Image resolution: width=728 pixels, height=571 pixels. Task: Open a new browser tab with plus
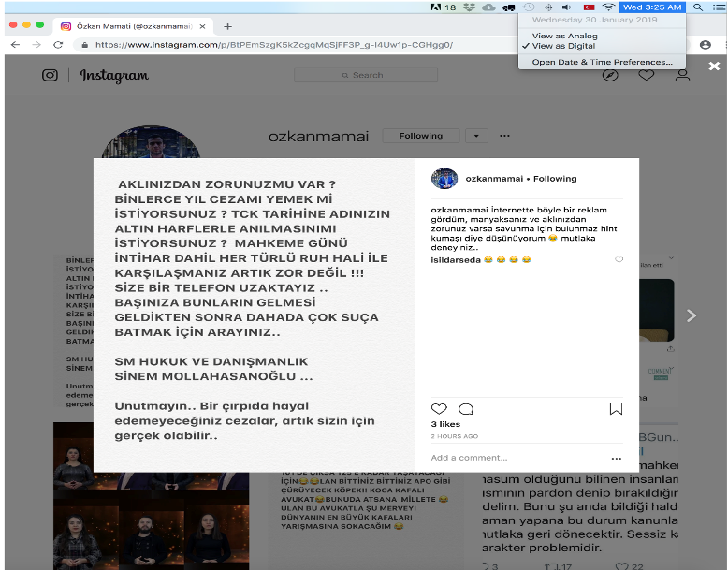click(227, 26)
